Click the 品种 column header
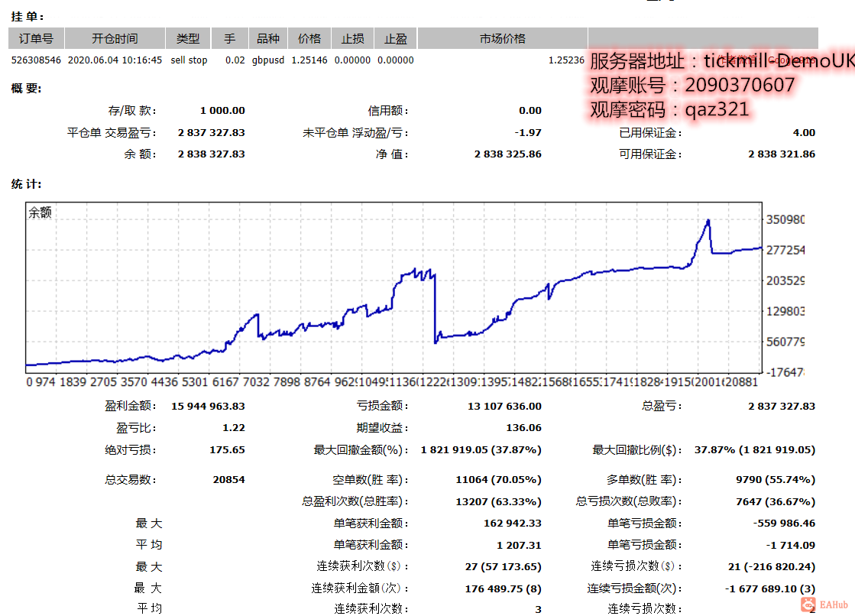The height and width of the screenshot is (616, 855). [x=268, y=39]
